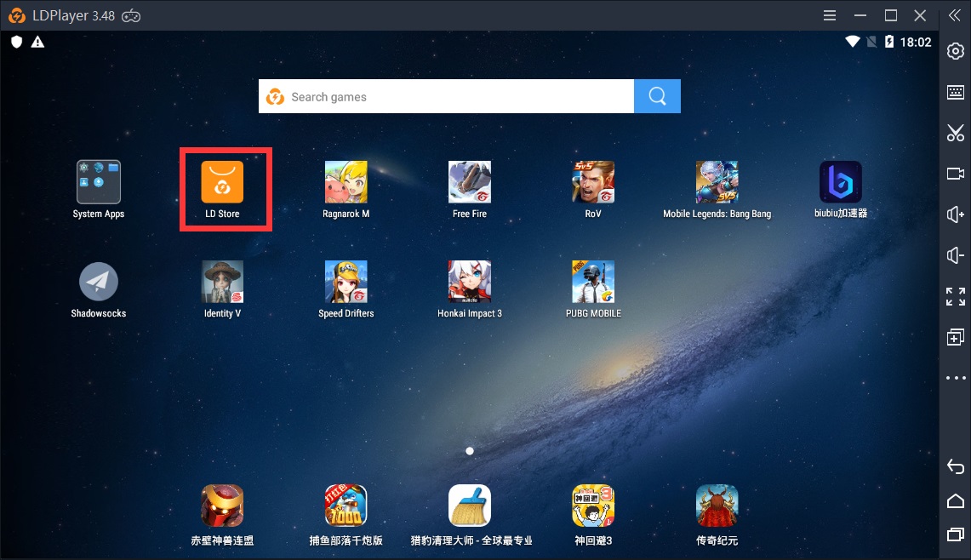
Task: Open Honkai Impact 3
Action: [x=469, y=281]
